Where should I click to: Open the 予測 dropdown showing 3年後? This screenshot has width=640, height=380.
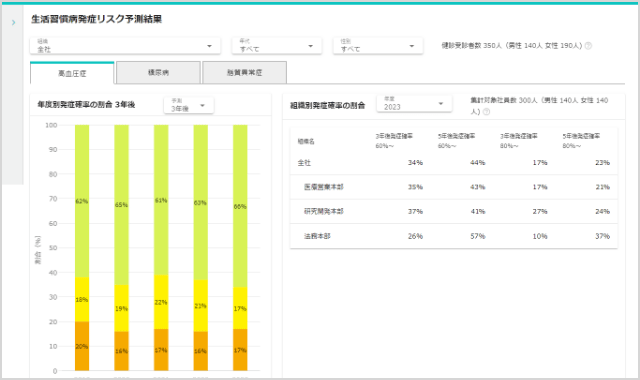189,105
